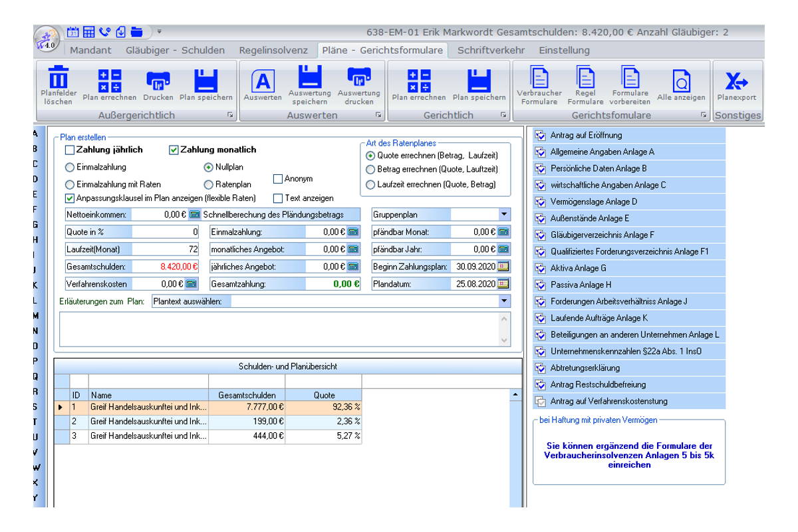
Task: Open calculator next to Einmalzahlung field
Action: (352, 231)
